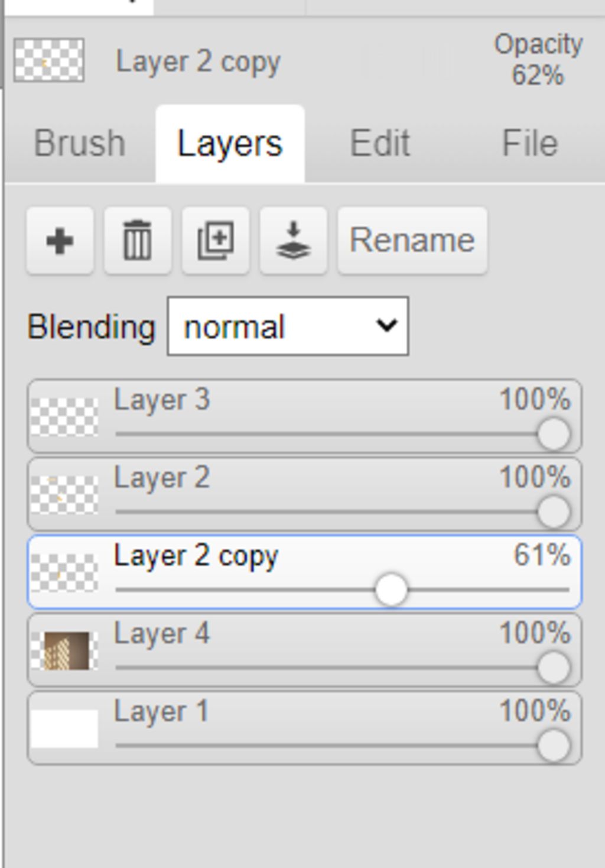Select Layer 1 white thumbnail
605x868 pixels.
pos(64,728)
